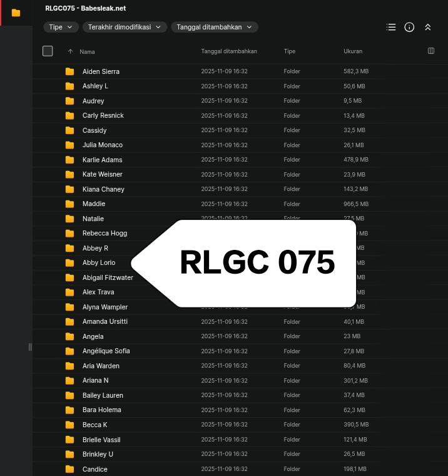Sort by the Ukuran column header
448x476 pixels.
coord(353,51)
